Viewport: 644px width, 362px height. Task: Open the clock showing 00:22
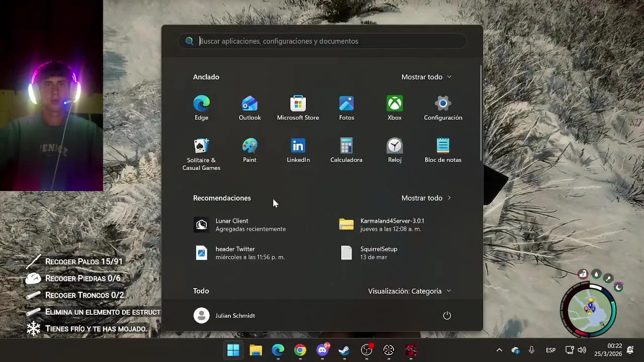(608, 350)
